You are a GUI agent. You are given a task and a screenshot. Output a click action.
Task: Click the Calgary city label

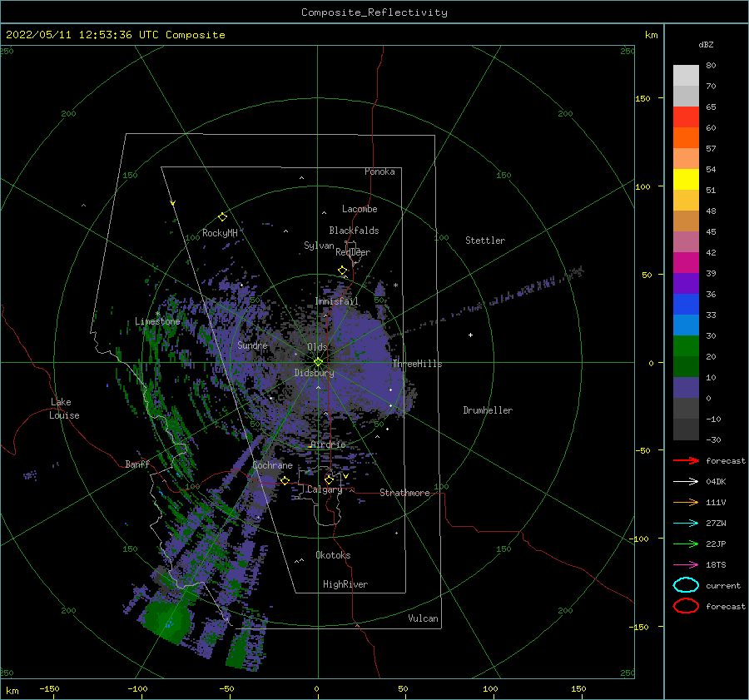click(325, 489)
